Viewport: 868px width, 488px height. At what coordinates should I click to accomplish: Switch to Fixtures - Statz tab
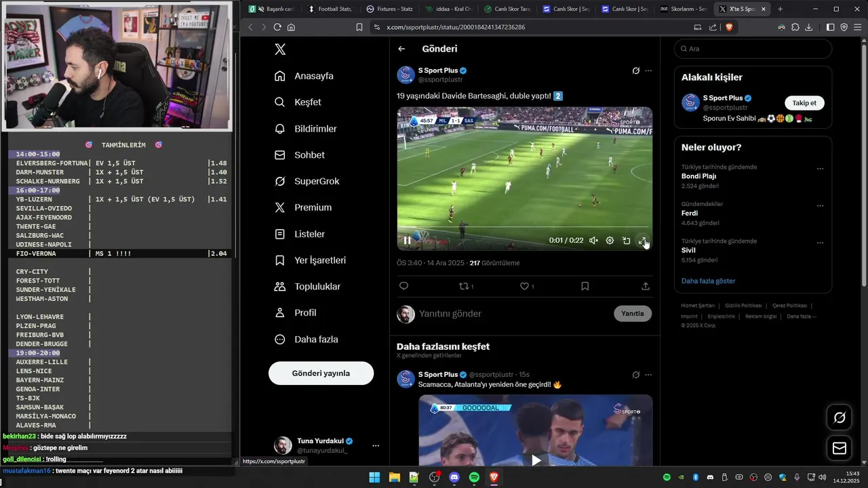389,9
